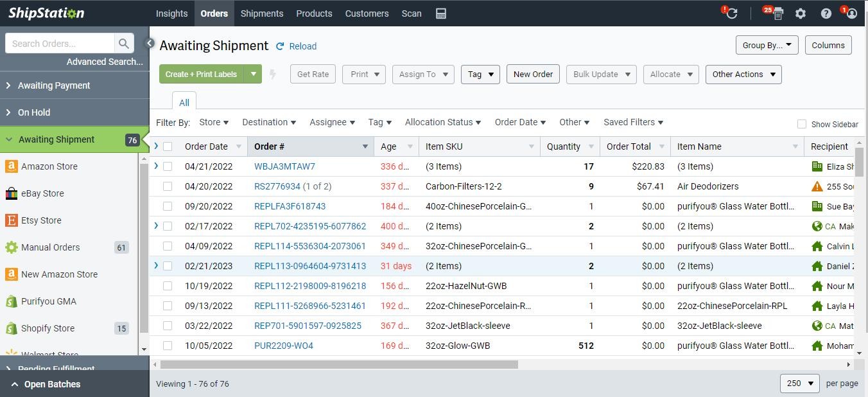The width and height of the screenshot is (868, 397).
Task: Open the Other Actions dropdown
Action: [743, 75]
